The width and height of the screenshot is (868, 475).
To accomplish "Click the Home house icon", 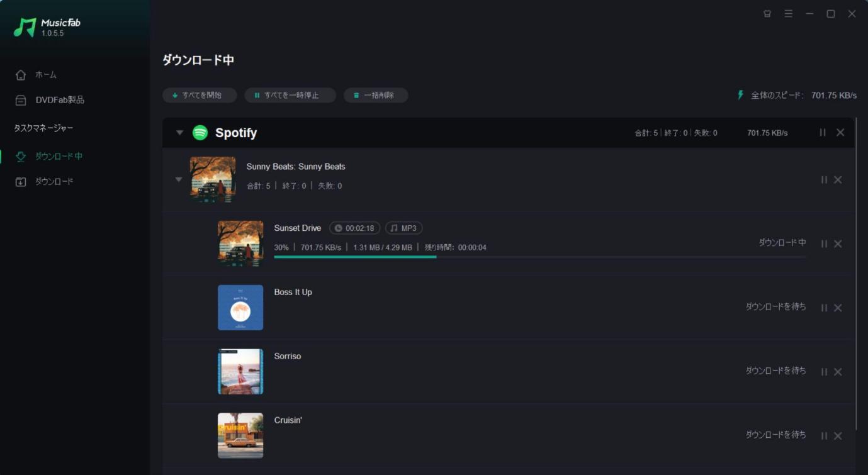I will (x=21, y=75).
